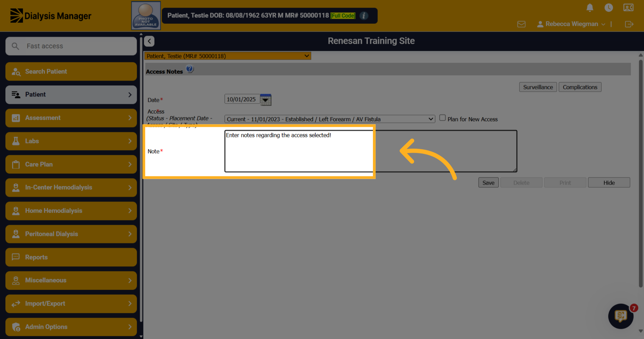Open the Miscellaneous menu
Viewport: 644px width, 339px height.
click(x=71, y=280)
